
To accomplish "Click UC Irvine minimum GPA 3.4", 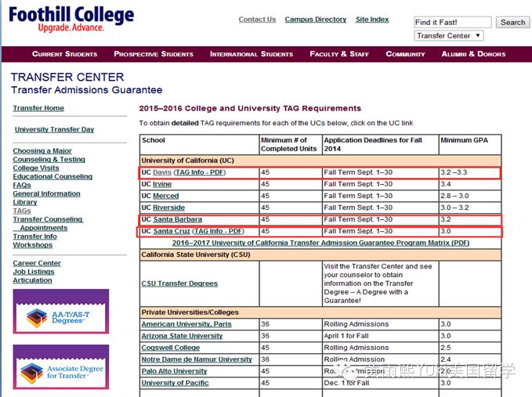I will [x=446, y=184].
